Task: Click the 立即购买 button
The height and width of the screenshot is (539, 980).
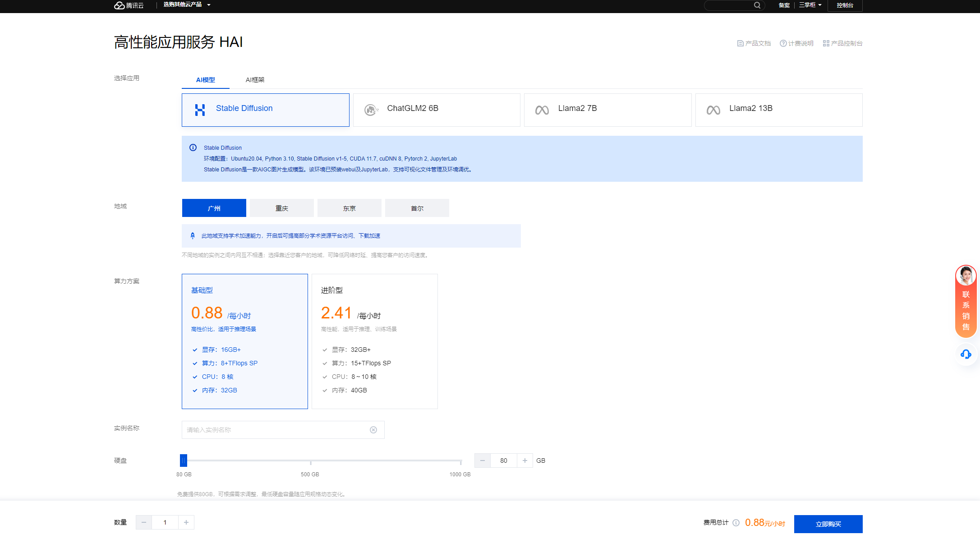Action: point(828,524)
